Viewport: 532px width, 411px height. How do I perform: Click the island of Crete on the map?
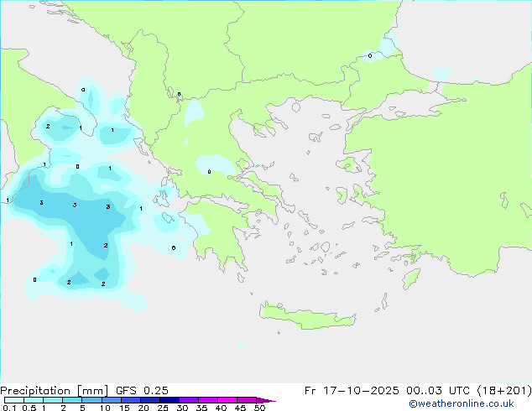tap(305, 316)
